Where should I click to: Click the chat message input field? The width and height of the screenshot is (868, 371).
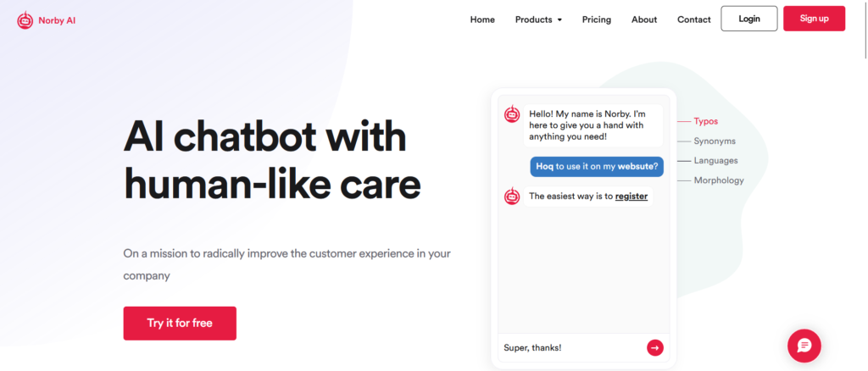coord(570,347)
